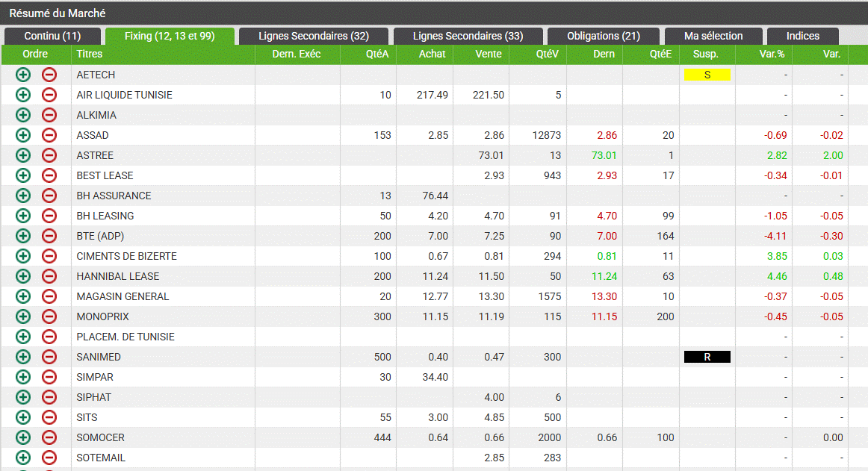Click the Résumé du Marché panel title
This screenshot has width=868, height=471.
point(58,13)
